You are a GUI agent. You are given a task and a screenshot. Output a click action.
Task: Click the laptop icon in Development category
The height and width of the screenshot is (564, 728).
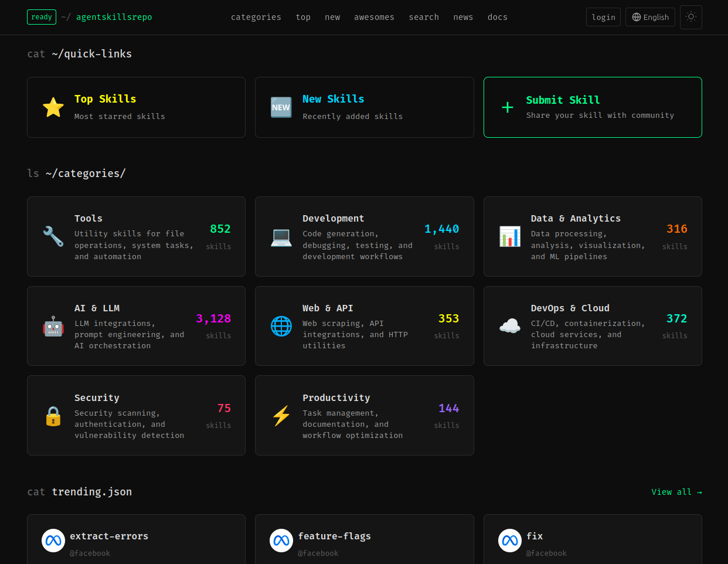click(x=281, y=236)
